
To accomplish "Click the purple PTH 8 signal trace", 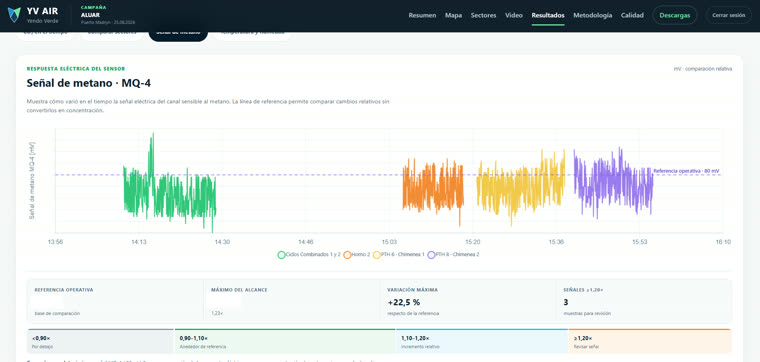I will 613,184.
